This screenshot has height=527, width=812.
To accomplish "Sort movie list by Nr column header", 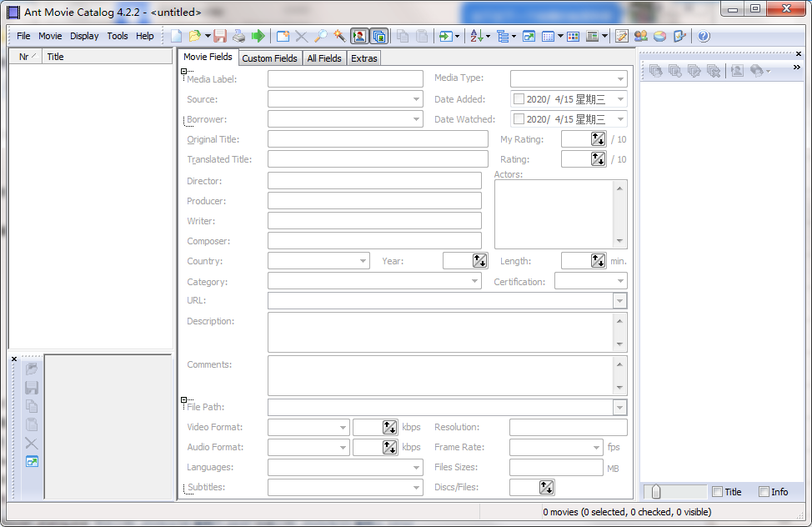I will [x=26, y=57].
